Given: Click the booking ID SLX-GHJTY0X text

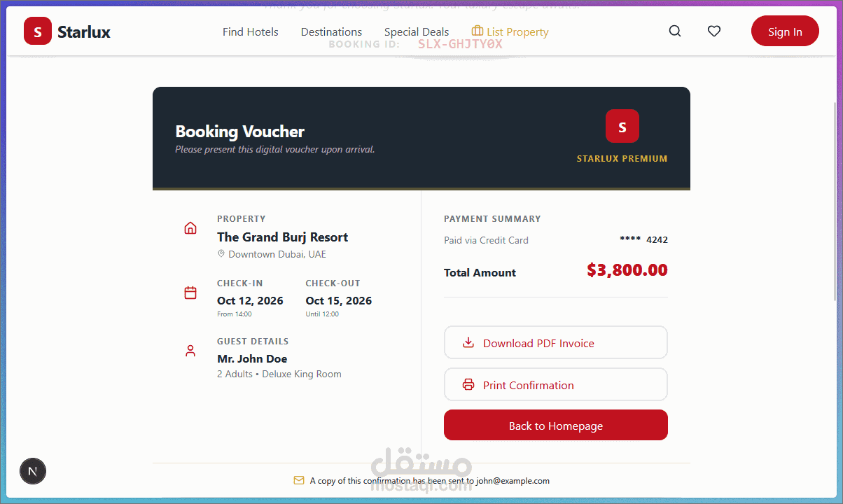Looking at the screenshot, I should click(x=460, y=44).
